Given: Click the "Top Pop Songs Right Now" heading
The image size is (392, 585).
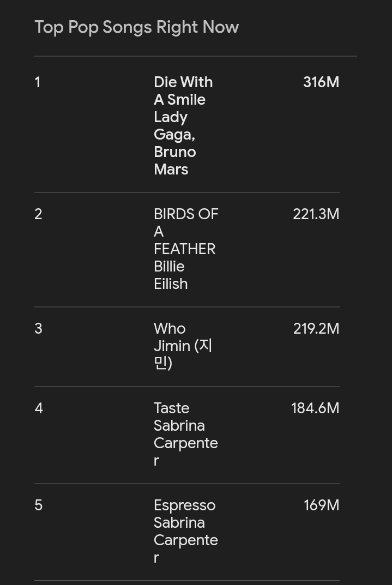Looking at the screenshot, I should pyautogui.click(x=136, y=27).
